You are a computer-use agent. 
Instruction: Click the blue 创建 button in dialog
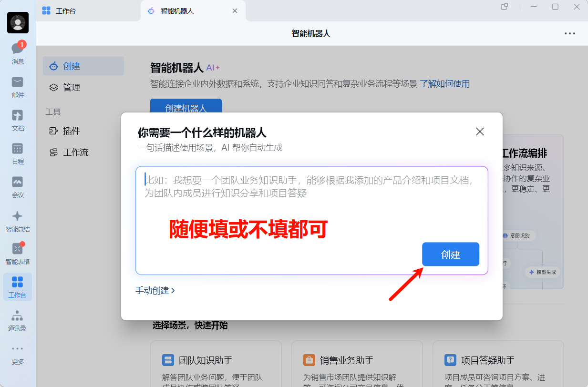click(451, 255)
